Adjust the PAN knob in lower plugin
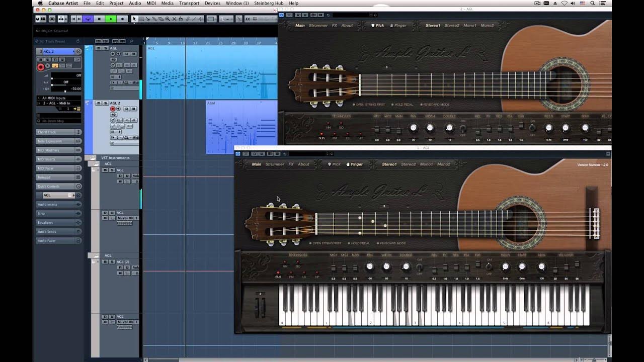 tap(370, 267)
